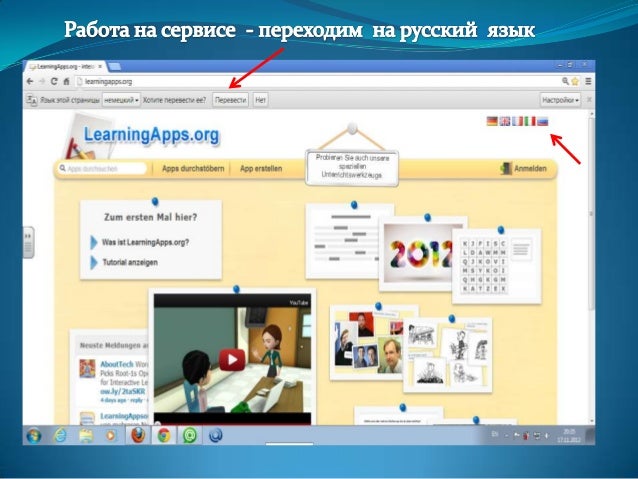Open Windows Explorer folder on taskbar
Screen dimensions: 638x479
86,436
